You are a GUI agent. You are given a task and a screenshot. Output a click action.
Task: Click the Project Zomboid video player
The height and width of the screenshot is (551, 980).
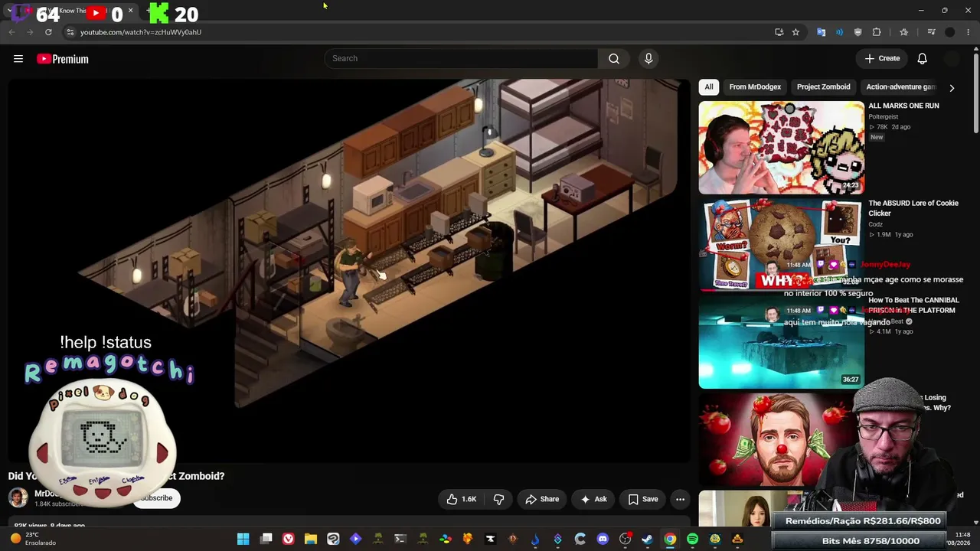[x=349, y=271]
